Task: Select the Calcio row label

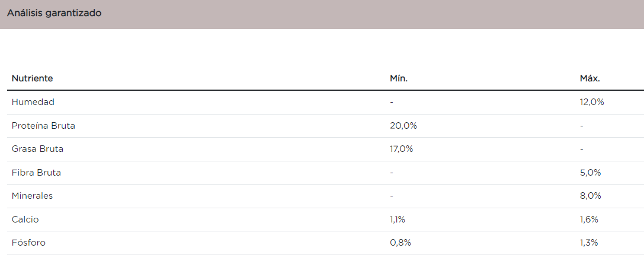Action: pyautogui.click(x=25, y=220)
